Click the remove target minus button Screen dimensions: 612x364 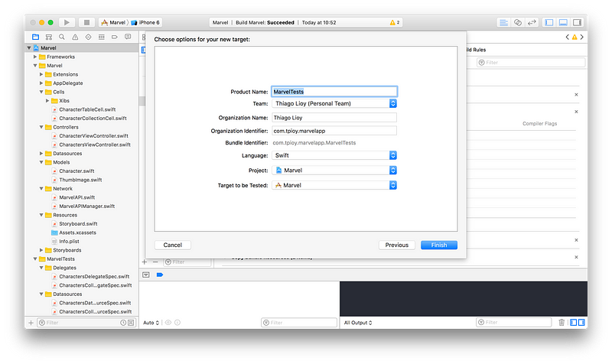coord(155,262)
